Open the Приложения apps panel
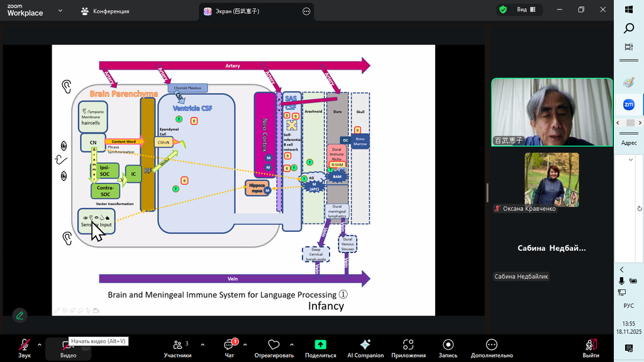The height and width of the screenshot is (362, 644). 408,345
